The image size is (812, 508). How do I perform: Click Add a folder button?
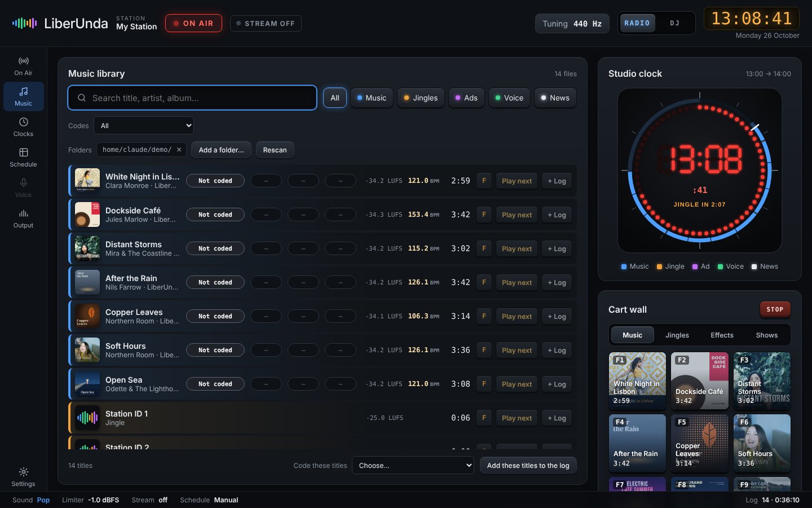[221, 150]
